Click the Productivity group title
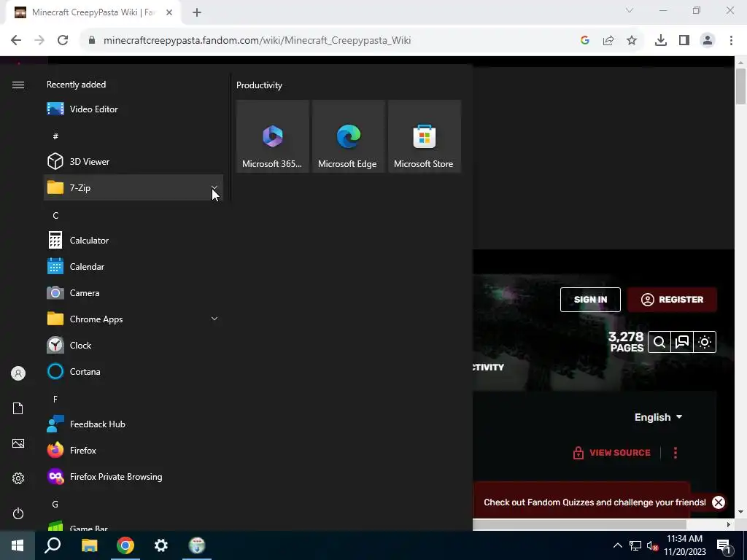The height and width of the screenshot is (560, 747). click(x=259, y=85)
